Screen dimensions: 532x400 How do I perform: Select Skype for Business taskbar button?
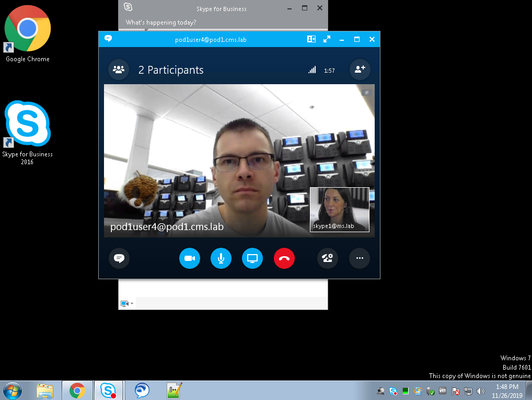click(108, 391)
